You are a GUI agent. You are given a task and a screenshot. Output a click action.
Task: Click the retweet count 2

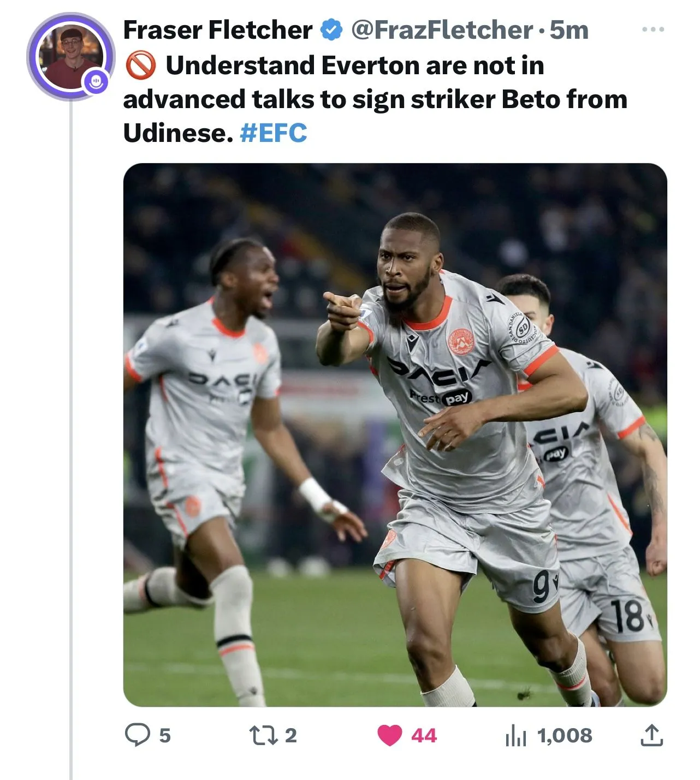click(290, 736)
